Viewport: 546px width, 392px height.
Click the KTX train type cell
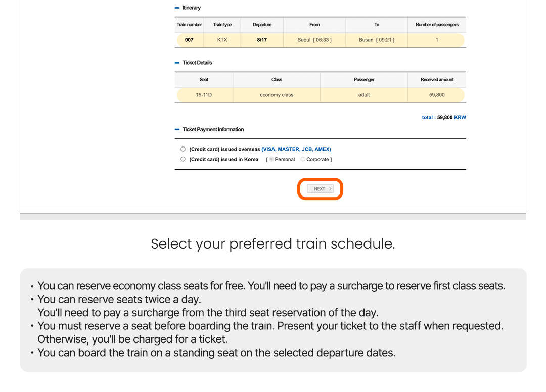tap(222, 40)
